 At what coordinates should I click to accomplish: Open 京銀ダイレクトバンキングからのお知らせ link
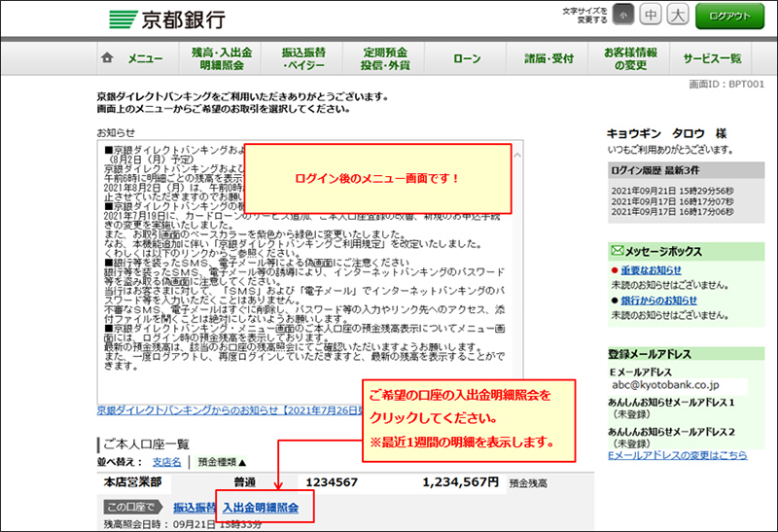pyautogui.click(x=230, y=410)
